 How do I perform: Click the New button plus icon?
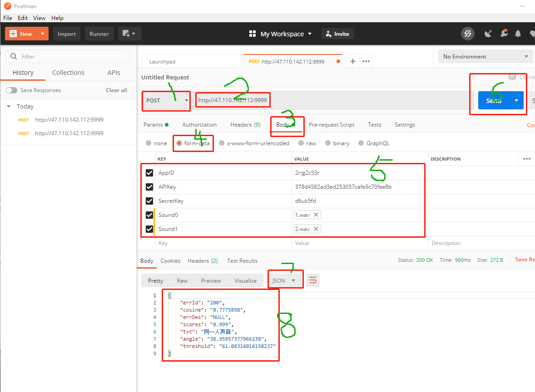[13, 34]
